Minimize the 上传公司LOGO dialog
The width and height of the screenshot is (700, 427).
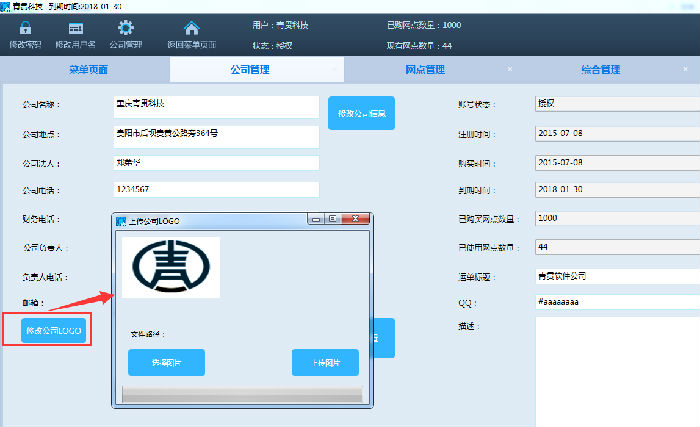click(316, 218)
